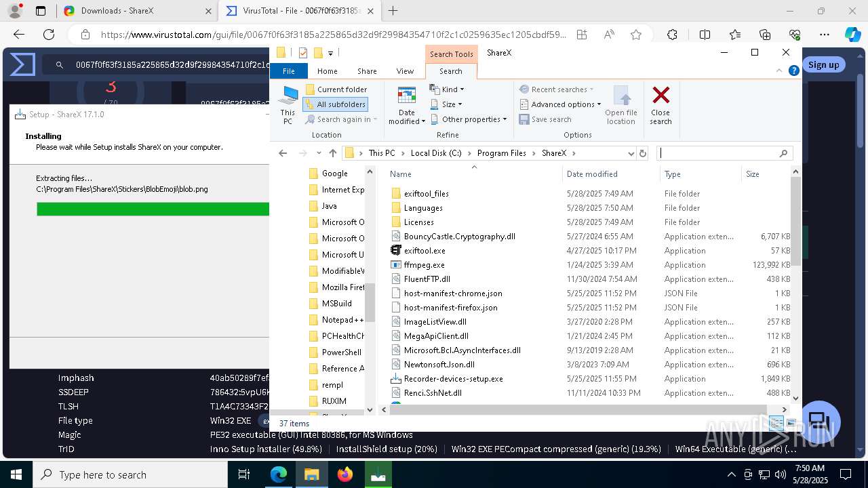Click Program Files in address breadcrumb
Image resolution: width=868 pixels, height=488 pixels.
501,153
